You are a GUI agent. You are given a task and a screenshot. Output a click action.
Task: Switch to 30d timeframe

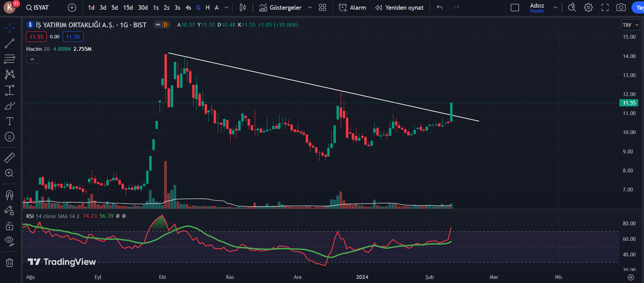[x=143, y=8]
